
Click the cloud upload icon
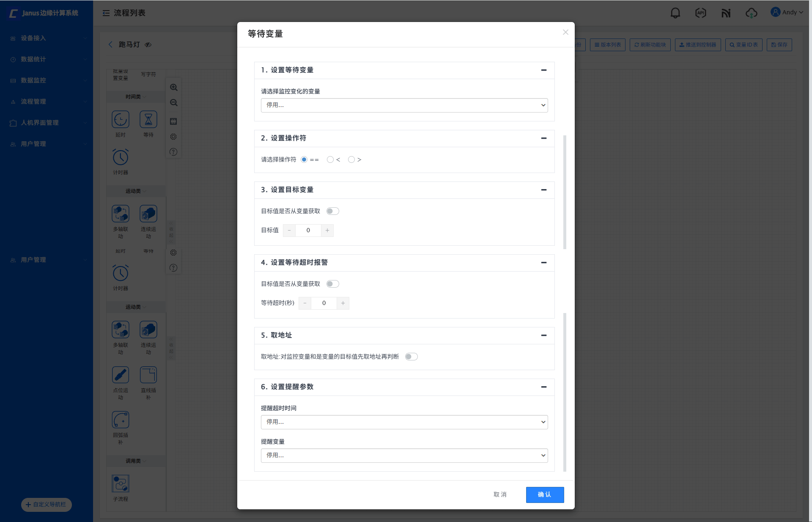click(751, 13)
